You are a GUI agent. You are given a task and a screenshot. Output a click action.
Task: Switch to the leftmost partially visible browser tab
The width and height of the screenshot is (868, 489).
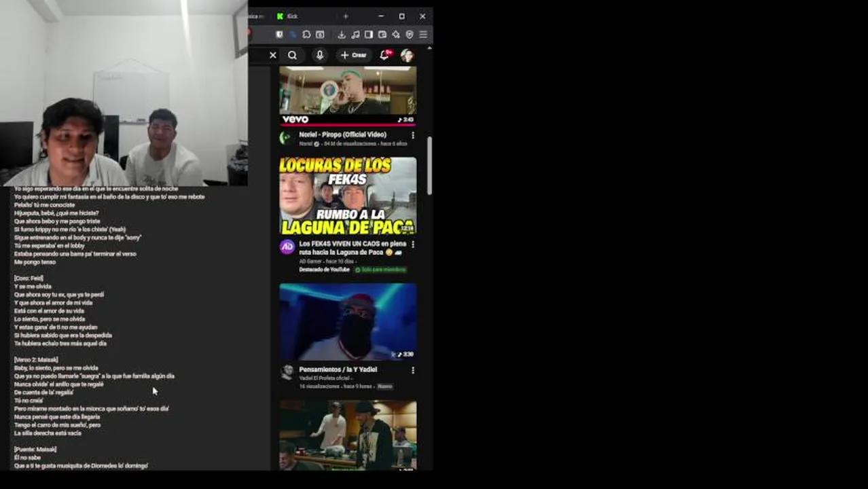coord(257,16)
